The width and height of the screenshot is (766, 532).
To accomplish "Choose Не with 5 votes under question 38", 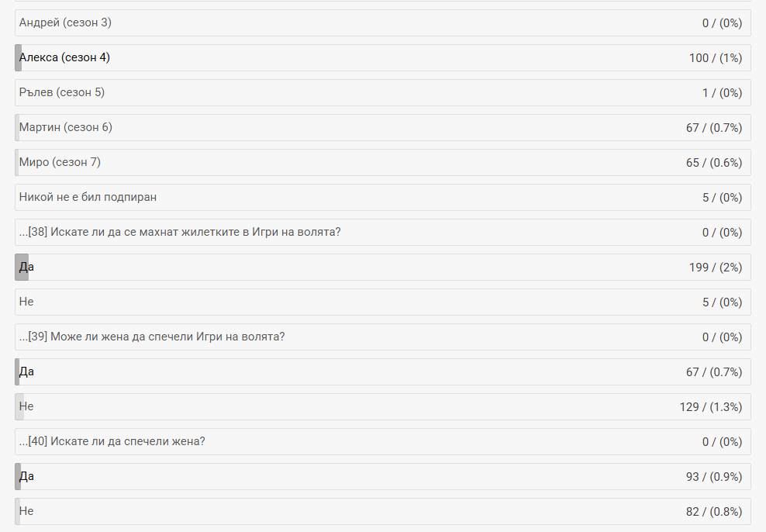I will [x=26, y=302].
